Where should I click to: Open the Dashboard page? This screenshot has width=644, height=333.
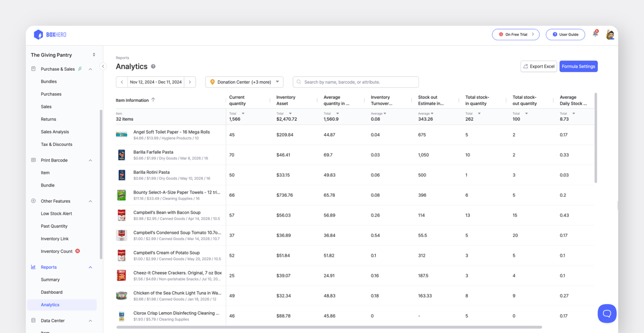coord(51,292)
